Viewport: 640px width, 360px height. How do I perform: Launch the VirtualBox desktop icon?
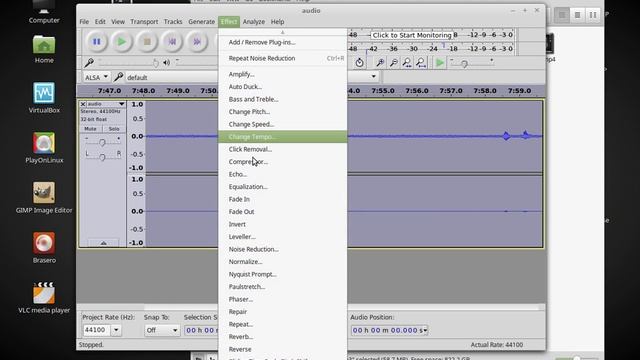44,98
